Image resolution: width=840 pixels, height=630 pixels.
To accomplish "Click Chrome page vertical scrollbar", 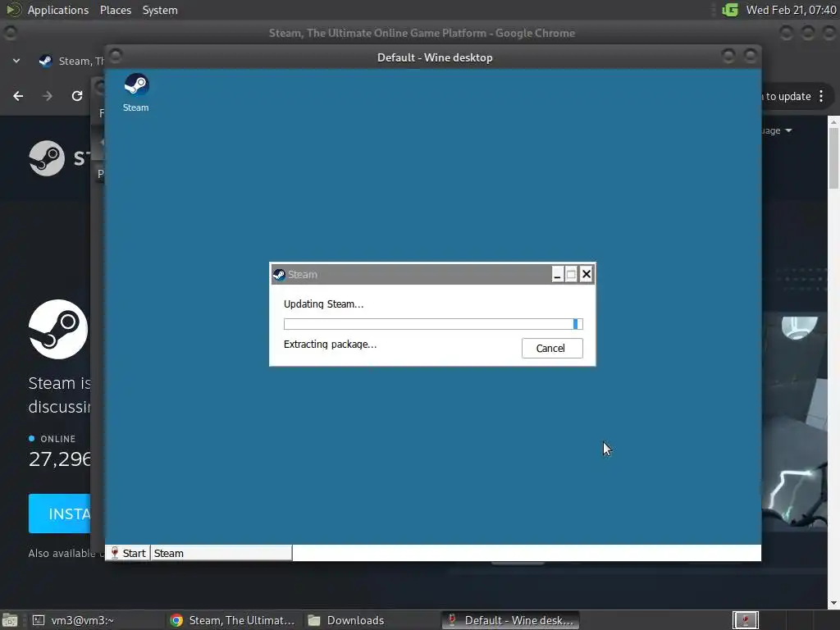I will coord(833,158).
